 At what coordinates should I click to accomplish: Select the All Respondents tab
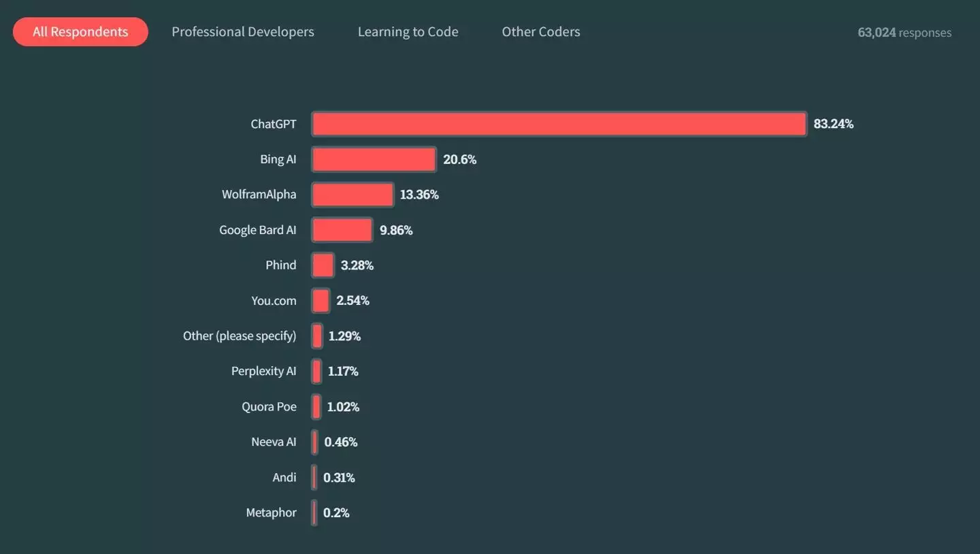[80, 32]
